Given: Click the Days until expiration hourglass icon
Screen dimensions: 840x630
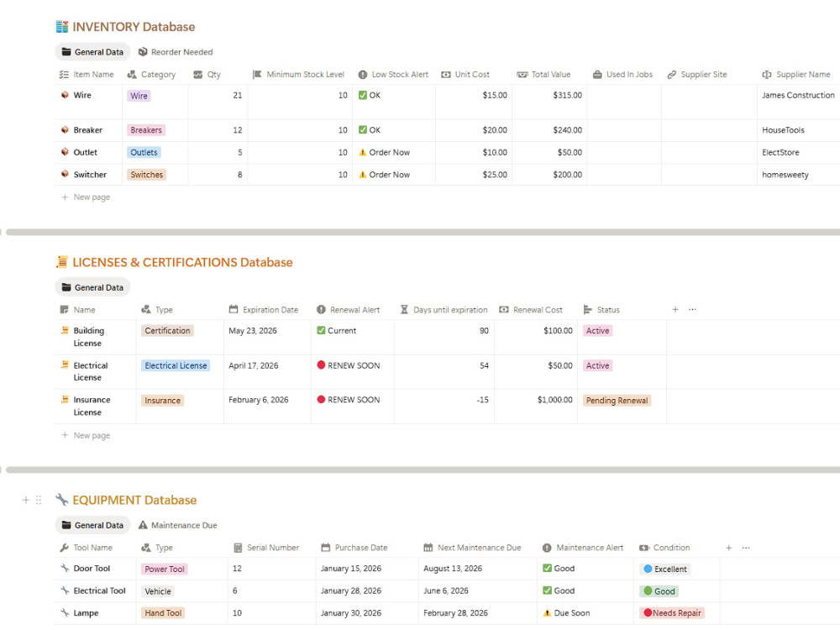Looking at the screenshot, I should click(404, 310).
